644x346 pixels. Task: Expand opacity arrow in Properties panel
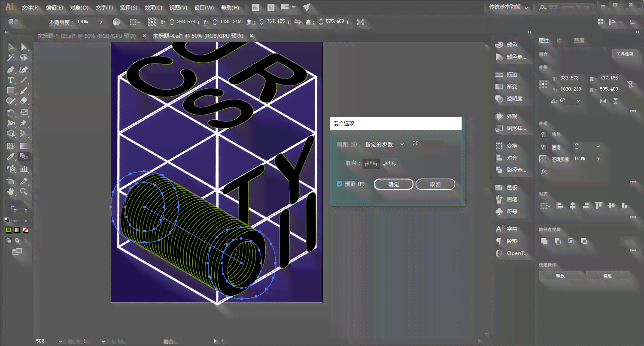pos(598,158)
